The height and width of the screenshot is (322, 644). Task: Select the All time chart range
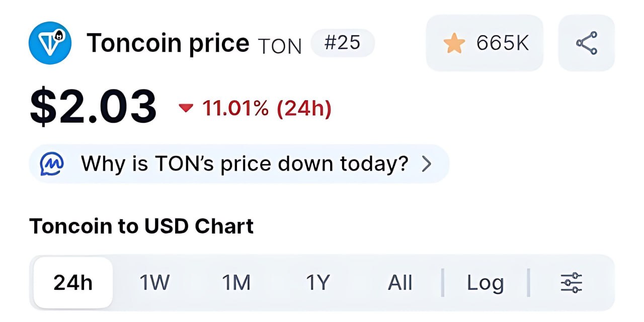(400, 283)
